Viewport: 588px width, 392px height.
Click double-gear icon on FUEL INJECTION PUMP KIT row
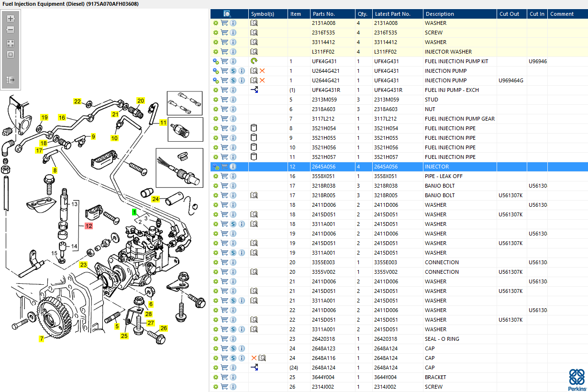(x=216, y=61)
